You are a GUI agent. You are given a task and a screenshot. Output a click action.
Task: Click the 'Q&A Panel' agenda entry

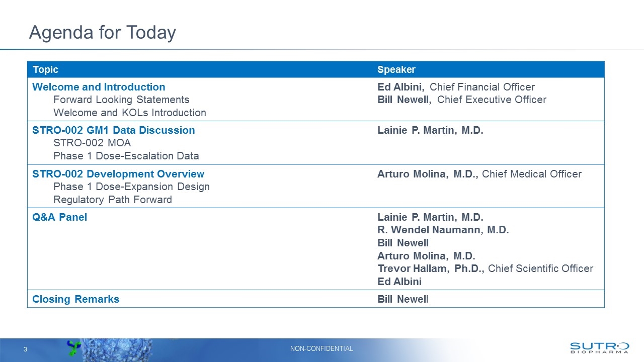(x=59, y=217)
